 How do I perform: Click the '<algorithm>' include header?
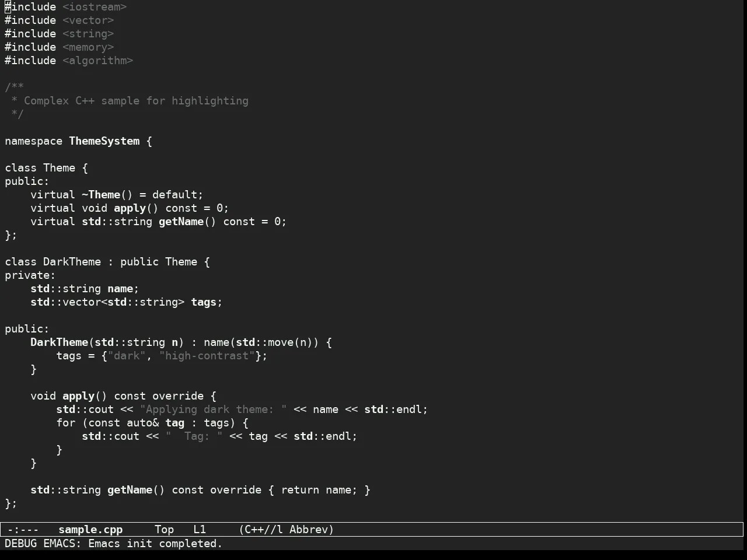click(x=98, y=61)
